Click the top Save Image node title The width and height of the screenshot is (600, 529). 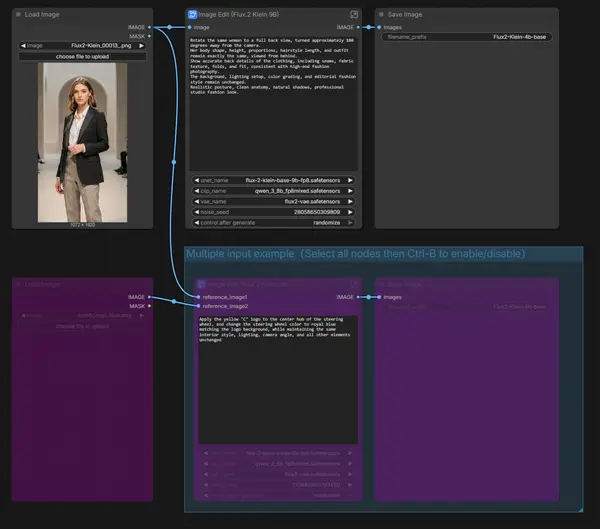click(405, 15)
